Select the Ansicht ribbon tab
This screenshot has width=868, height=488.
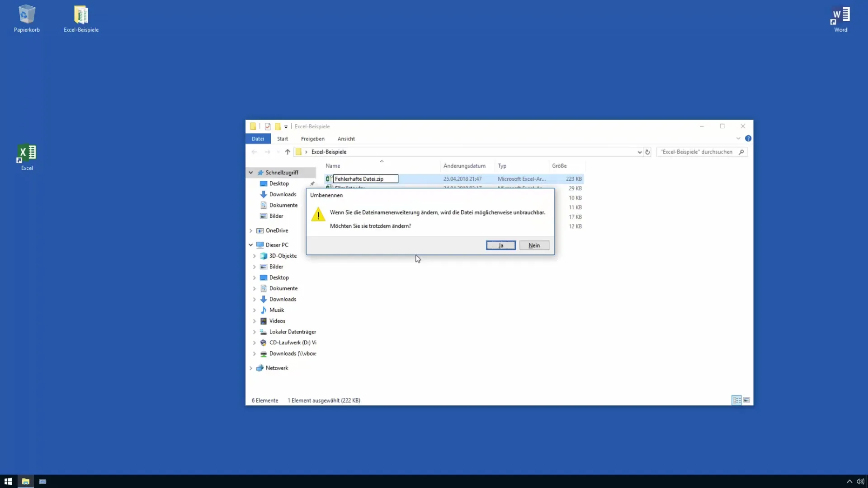click(346, 138)
